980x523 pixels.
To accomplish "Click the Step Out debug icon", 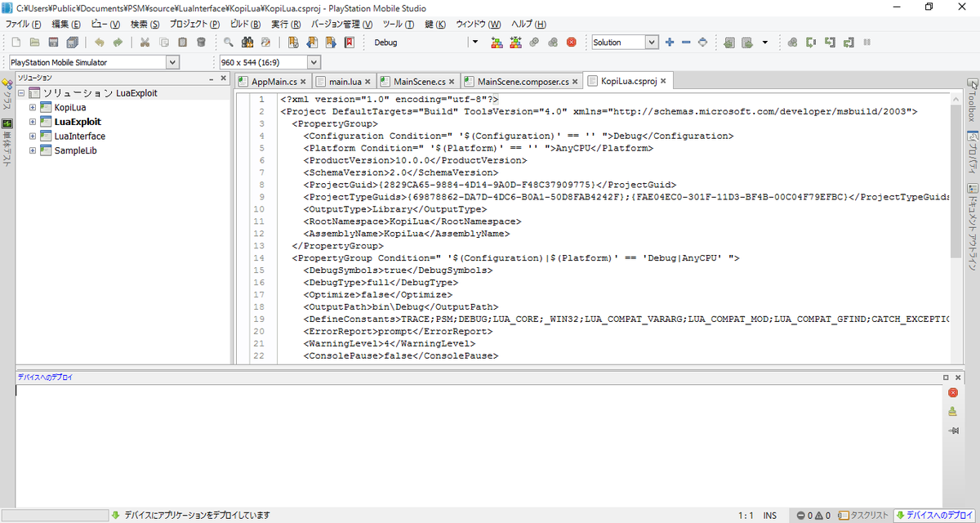I will coord(849,42).
